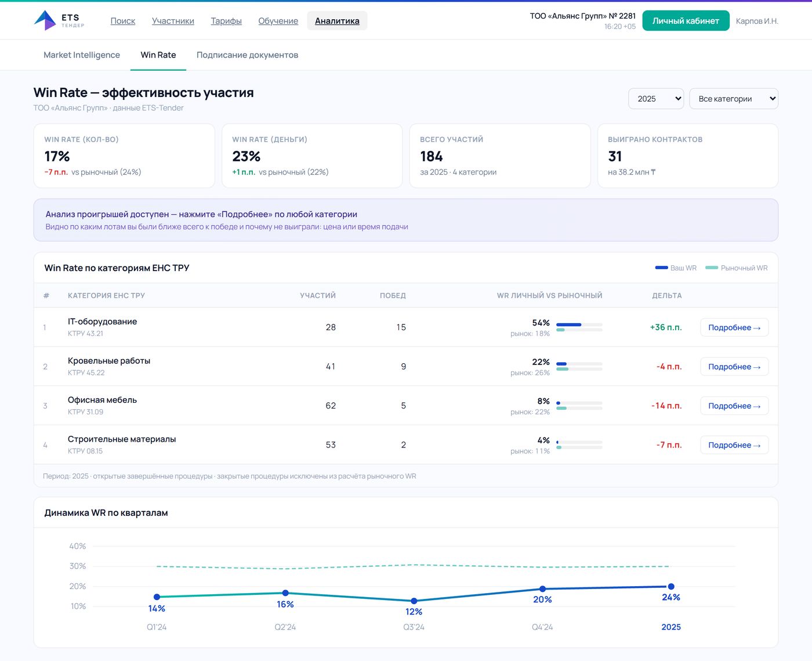Click the Динамика WR по кварталам heading
Viewport: 812px width, 661px height.
106,513
